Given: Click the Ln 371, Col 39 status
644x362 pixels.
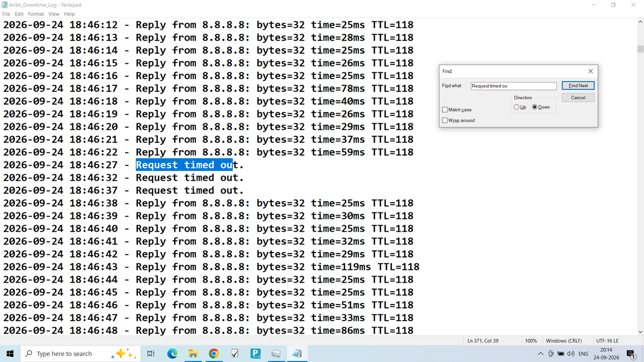Looking at the screenshot, I should tap(483, 341).
